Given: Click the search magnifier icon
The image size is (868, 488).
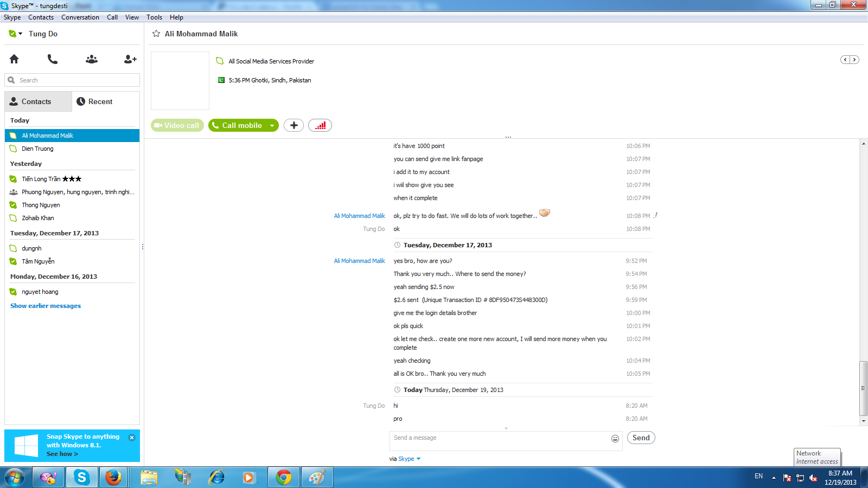Looking at the screenshot, I should pos(11,80).
